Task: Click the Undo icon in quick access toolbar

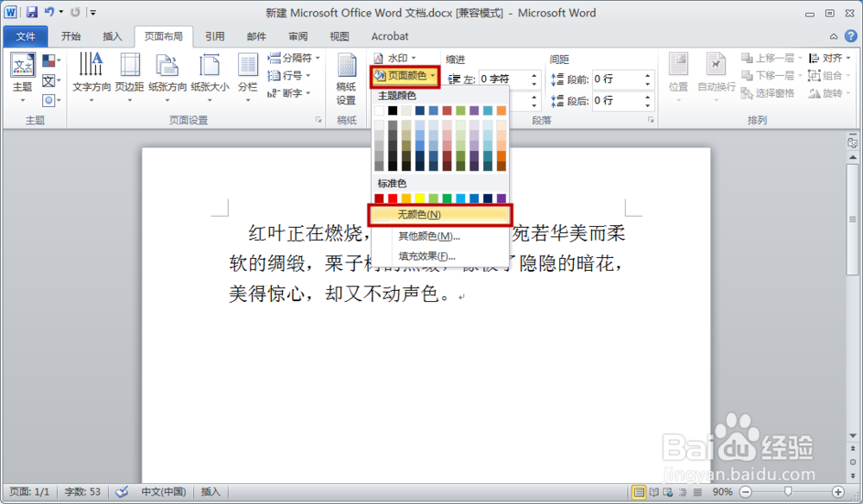Action: pyautogui.click(x=49, y=12)
